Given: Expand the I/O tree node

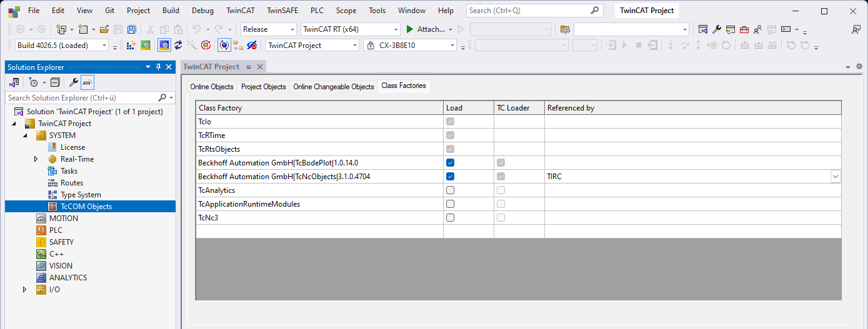Looking at the screenshot, I should pos(25,290).
